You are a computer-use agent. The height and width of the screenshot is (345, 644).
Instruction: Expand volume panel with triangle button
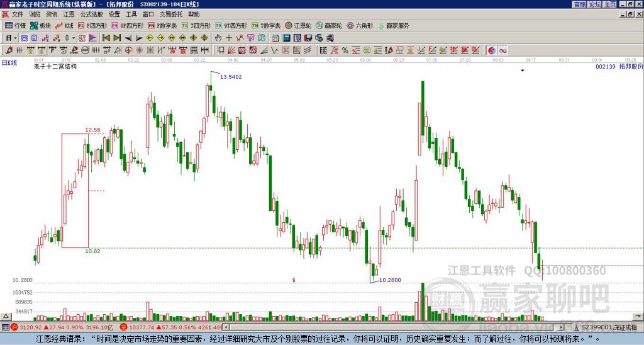pyautogui.click(x=5, y=316)
